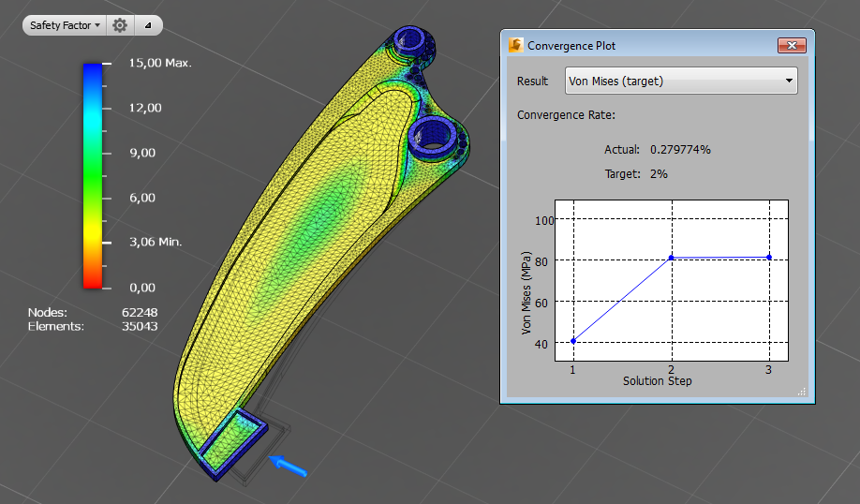
Task: Click the Convergence Rate label
Action: 566,115
